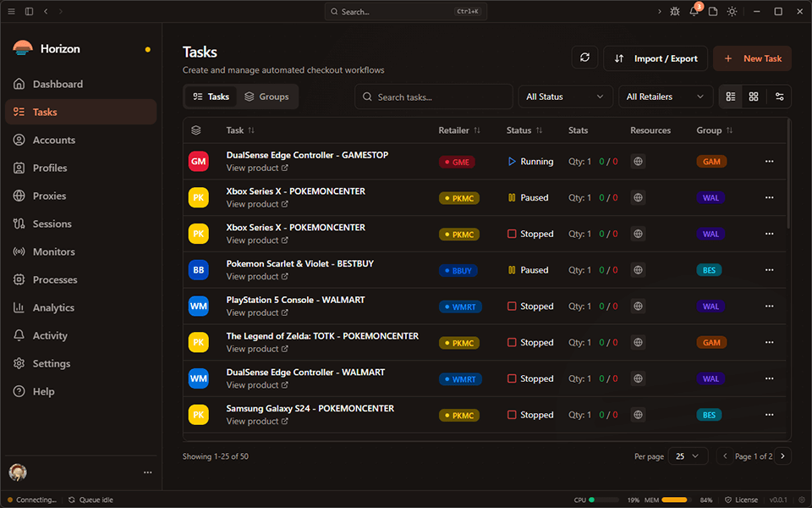Click the New Task button
The image size is (812, 508).
pyautogui.click(x=752, y=58)
